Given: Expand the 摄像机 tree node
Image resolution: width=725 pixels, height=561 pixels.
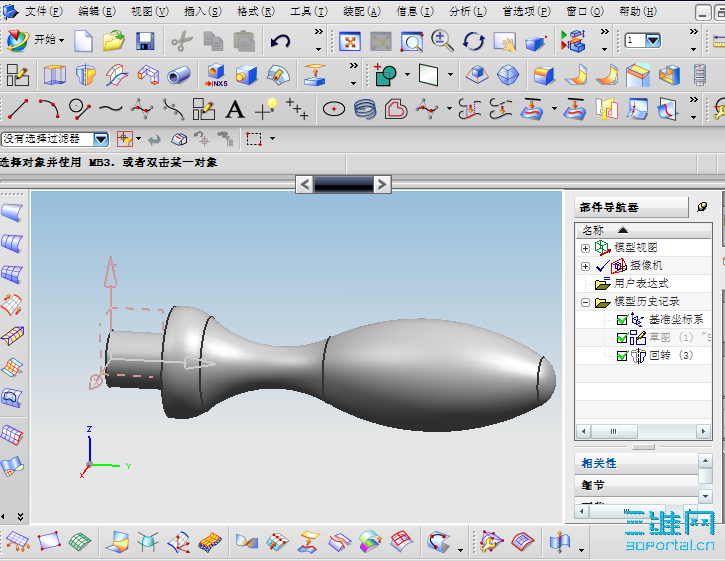Looking at the screenshot, I should [585, 266].
